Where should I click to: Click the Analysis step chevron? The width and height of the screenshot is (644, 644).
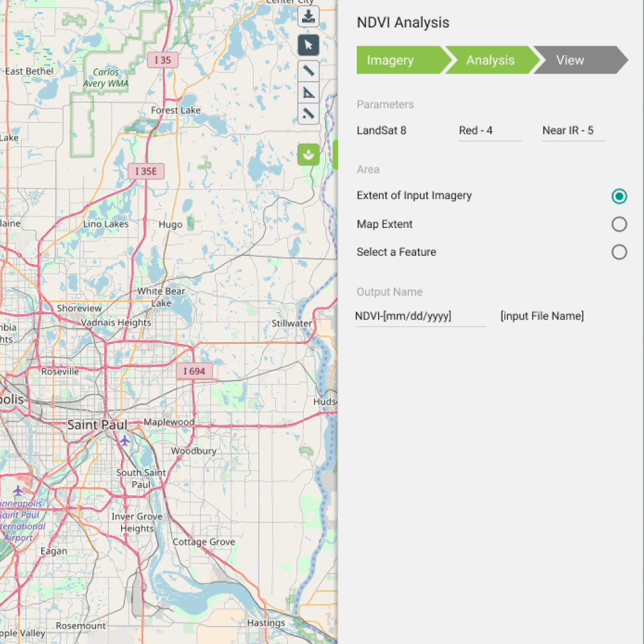pyautogui.click(x=490, y=60)
